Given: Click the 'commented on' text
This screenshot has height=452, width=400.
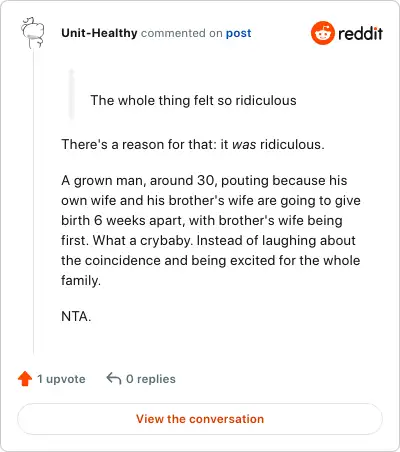Looking at the screenshot, I should (182, 33).
